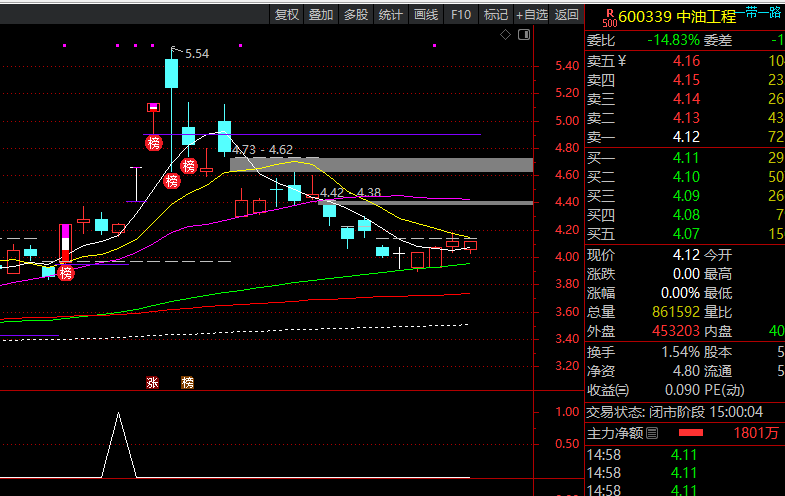The height and width of the screenshot is (496, 785).
Task: Select the 买二 4.10 price
Action: [686, 177]
